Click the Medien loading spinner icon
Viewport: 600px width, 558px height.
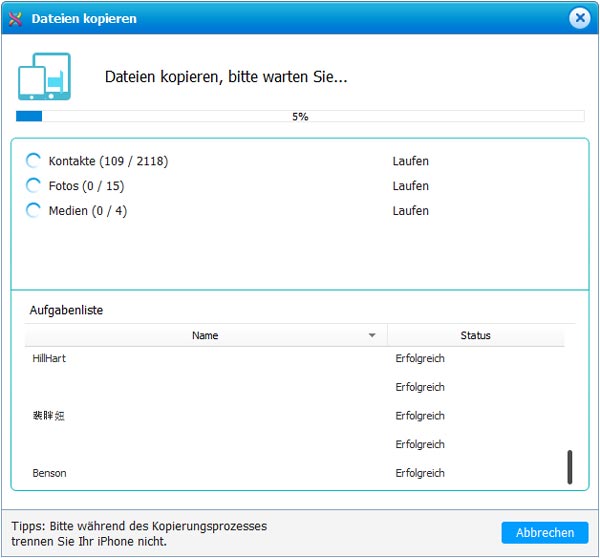coord(34,211)
